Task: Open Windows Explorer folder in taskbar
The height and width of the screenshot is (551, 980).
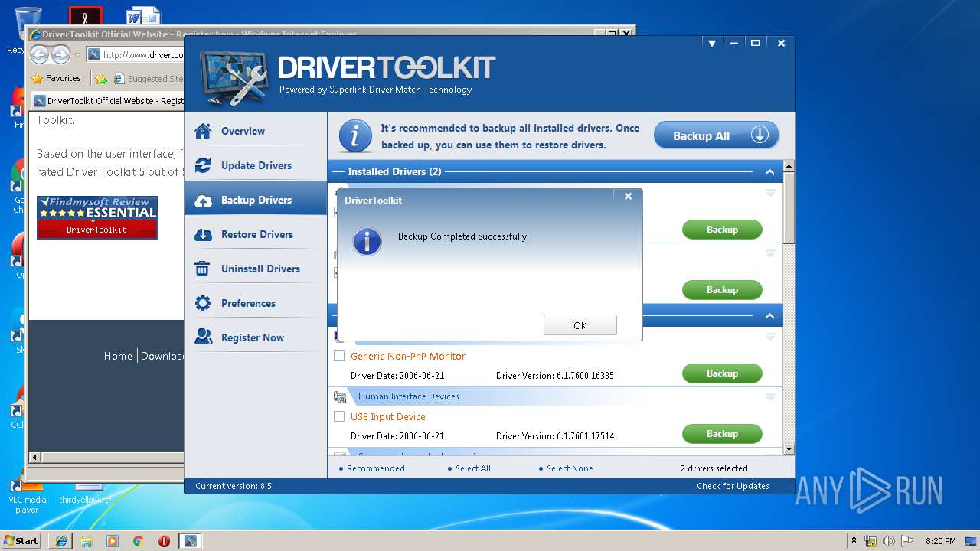Action: point(87,541)
